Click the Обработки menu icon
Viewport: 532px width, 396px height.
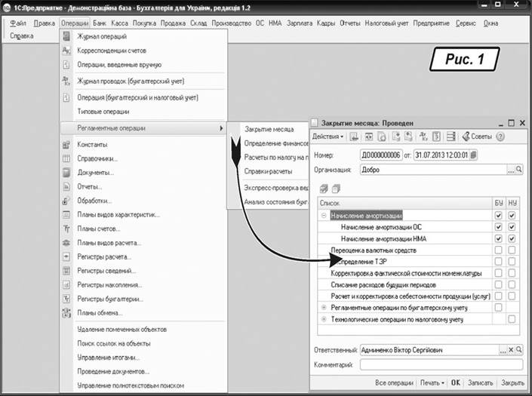[x=66, y=201]
